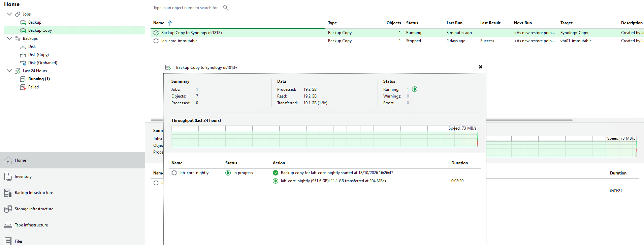
Task: Click the search magnifier icon
Action: pyautogui.click(x=226, y=8)
